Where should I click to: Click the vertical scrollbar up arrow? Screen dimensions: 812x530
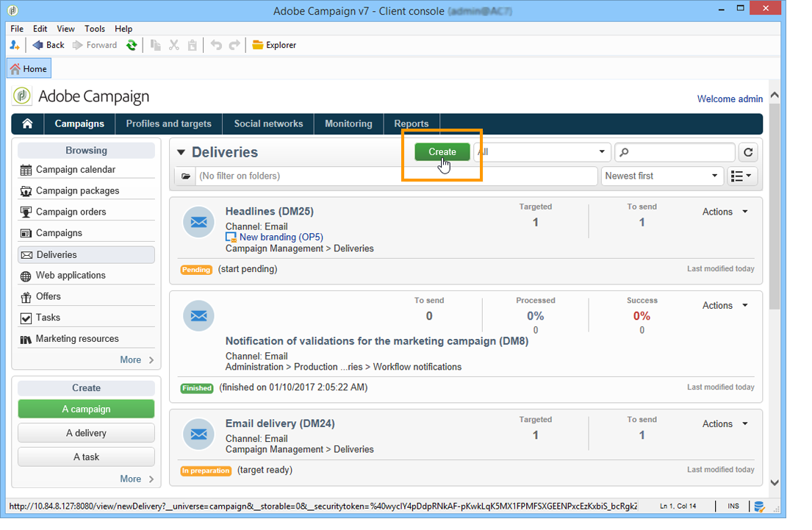pos(775,95)
